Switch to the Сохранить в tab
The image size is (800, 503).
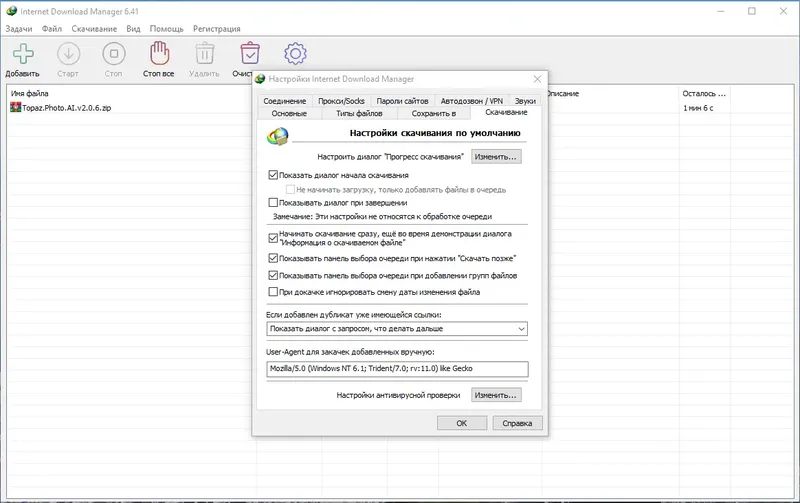point(434,113)
